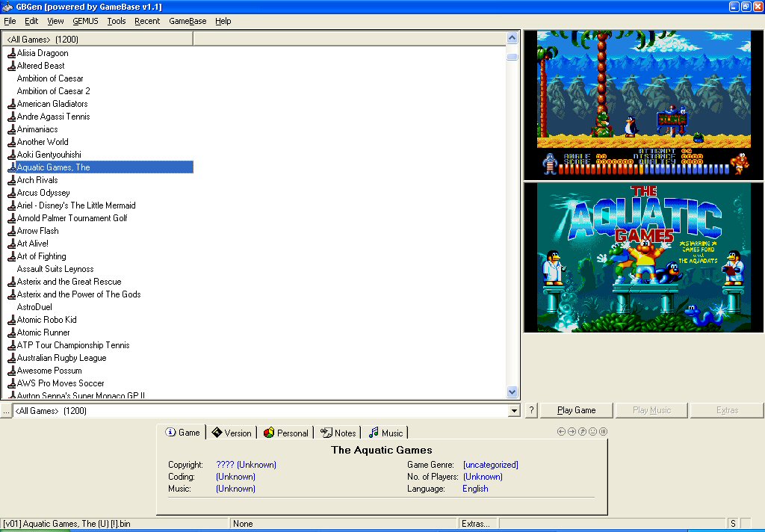765x532 pixels.
Task: Click the joystick icon beside Alisia Dragoon
Action: click(x=12, y=53)
